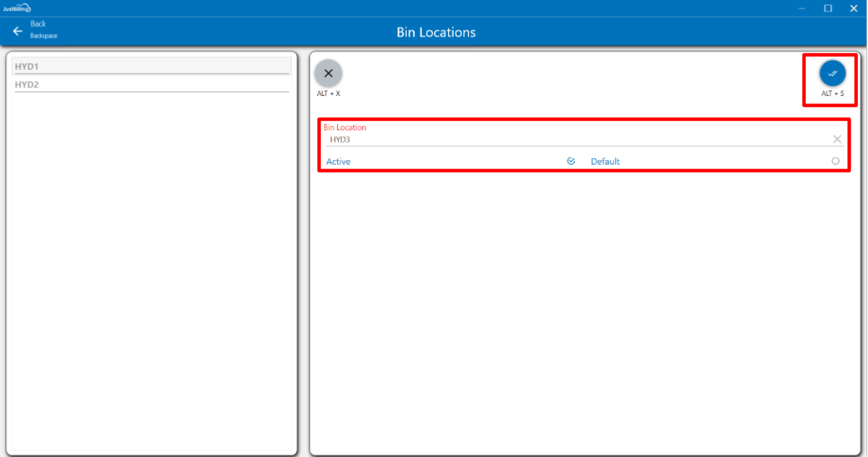Viewport: 868px width, 457px height.
Task: Save the bin location with blue checkmark
Action: click(x=832, y=74)
